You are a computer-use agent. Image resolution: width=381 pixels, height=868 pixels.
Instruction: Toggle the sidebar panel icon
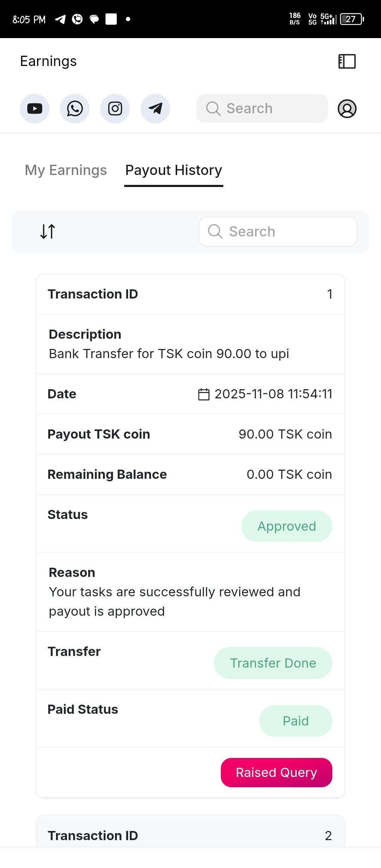click(347, 61)
